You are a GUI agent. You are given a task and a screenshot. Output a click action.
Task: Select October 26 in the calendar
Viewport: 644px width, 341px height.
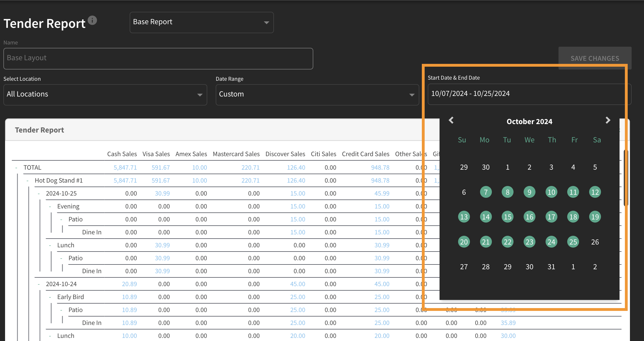595,242
